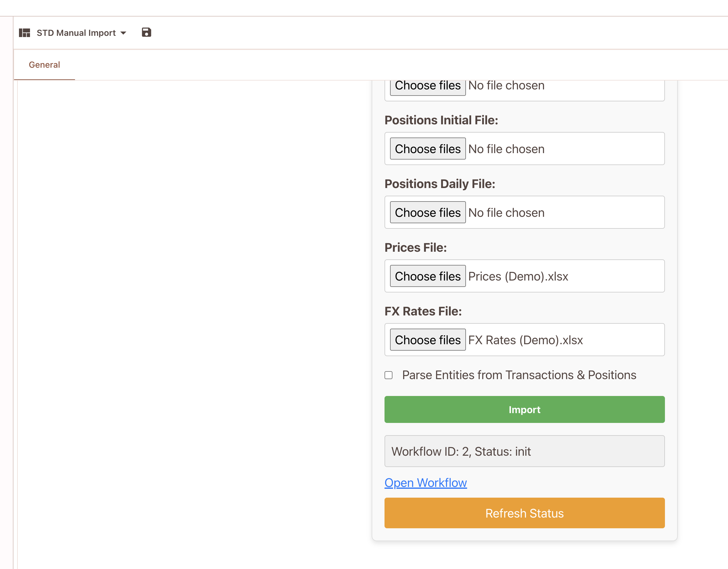
Task: Open the STD Manual Import layout title
Action: click(x=76, y=33)
